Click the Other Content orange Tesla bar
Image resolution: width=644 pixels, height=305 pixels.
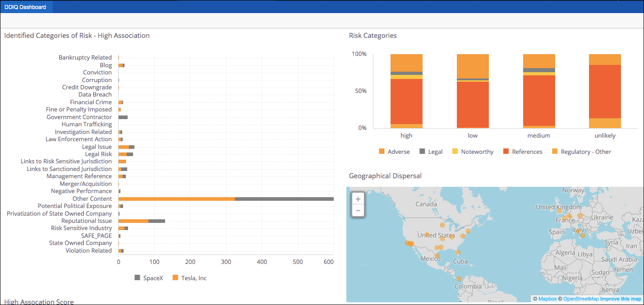tap(176, 199)
